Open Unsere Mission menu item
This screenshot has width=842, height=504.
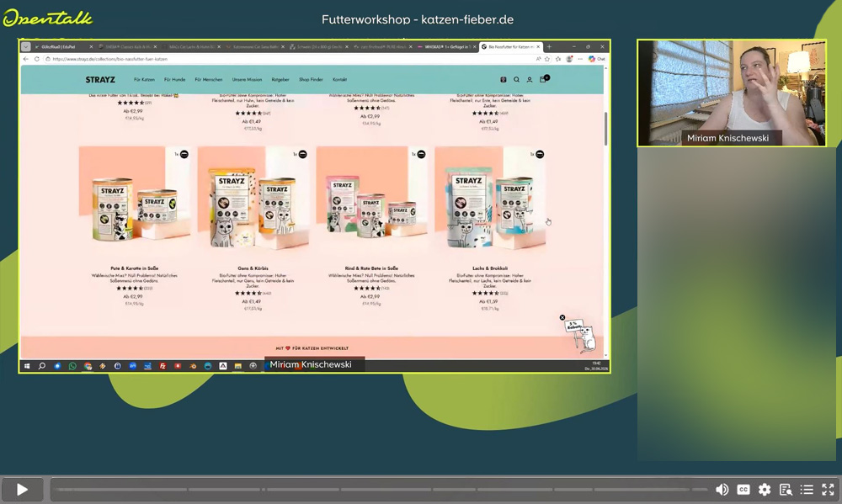(247, 79)
